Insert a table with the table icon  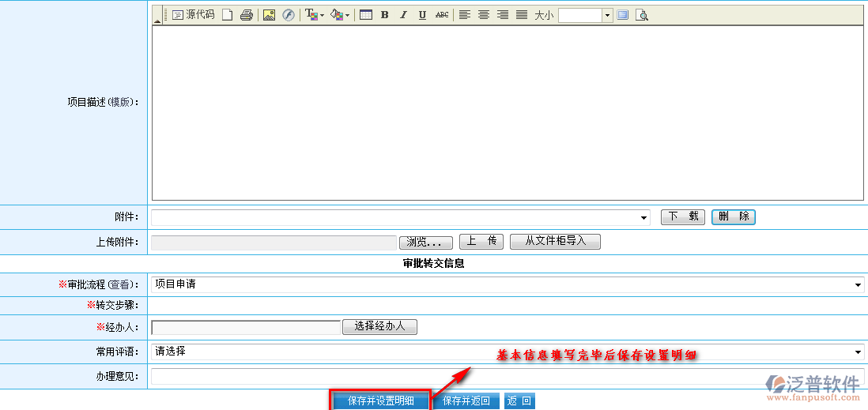[366, 15]
